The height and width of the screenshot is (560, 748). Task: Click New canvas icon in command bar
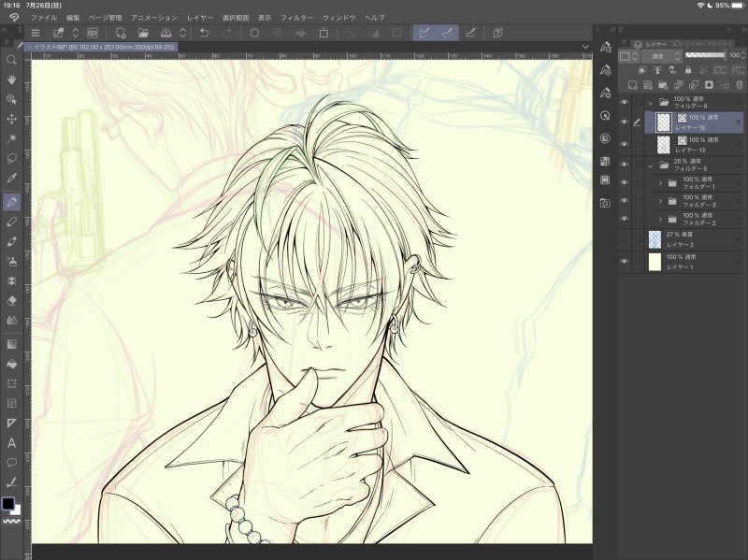click(x=121, y=33)
